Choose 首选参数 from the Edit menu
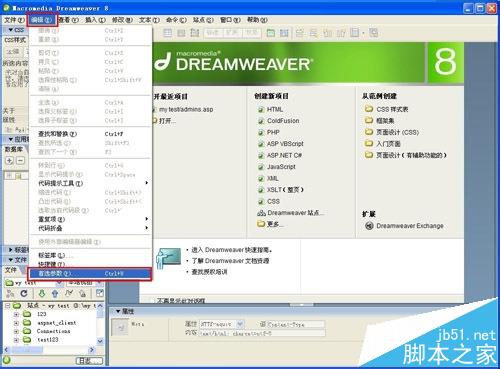Image resolution: width=500 pixels, height=369 pixels. (x=90, y=273)
